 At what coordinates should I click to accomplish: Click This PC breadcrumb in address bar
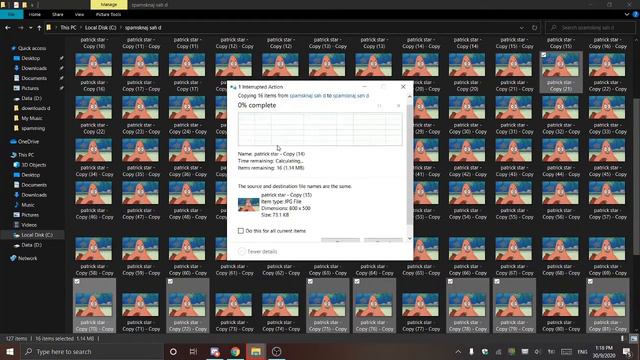click(68, 28)
